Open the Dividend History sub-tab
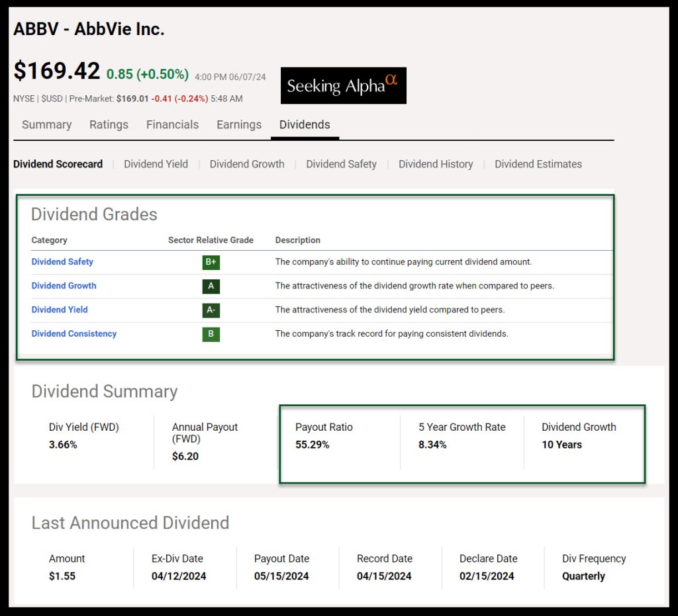Image resolution: width=678 pixels, height=616 pixels. pos(436,164)
